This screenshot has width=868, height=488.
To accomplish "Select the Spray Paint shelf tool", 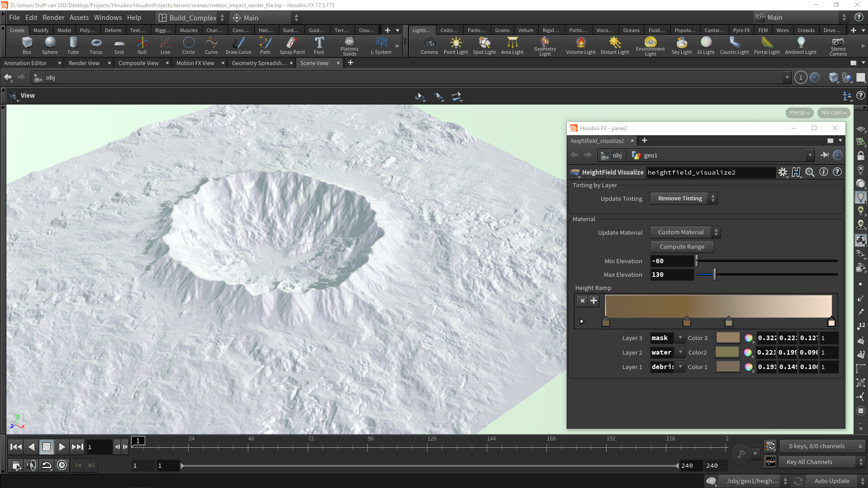I will pyautogui.click(x=292, y=45).
